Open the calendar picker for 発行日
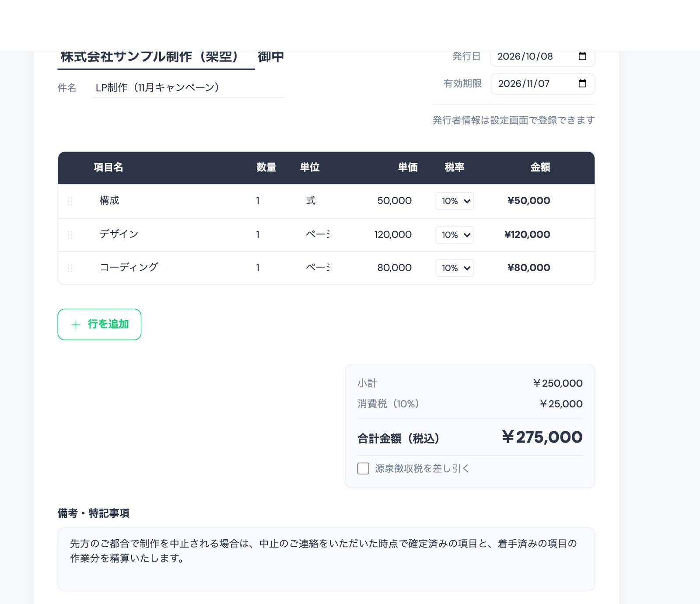700x604 pixels. click(582, 56)
